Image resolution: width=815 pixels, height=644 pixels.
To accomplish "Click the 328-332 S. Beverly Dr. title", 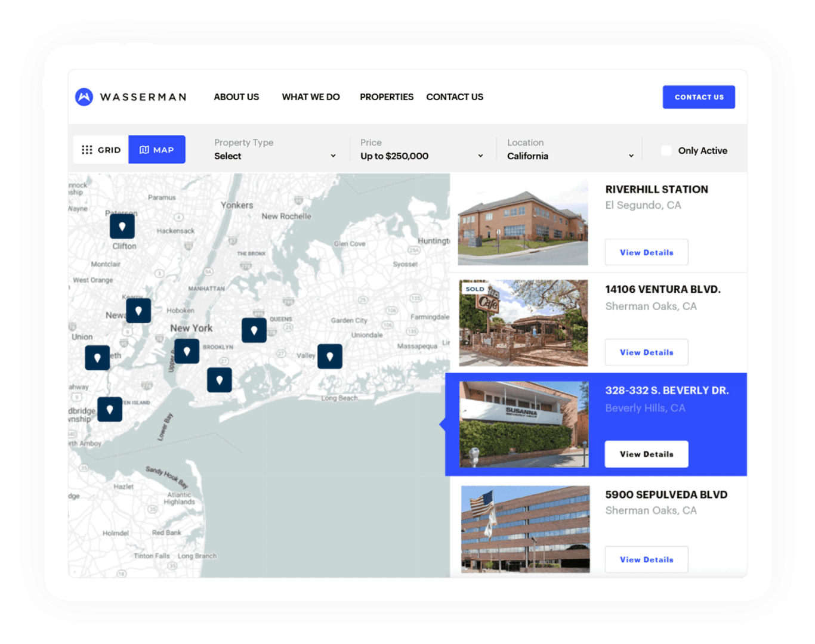I will pyautogui.click(x=667, y=391).
